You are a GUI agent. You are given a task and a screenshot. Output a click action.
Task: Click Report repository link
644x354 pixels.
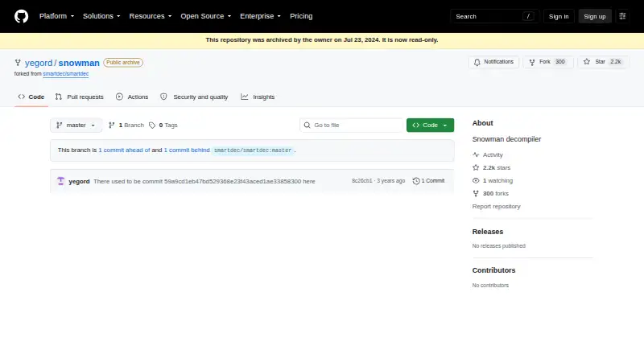point(496,207)
